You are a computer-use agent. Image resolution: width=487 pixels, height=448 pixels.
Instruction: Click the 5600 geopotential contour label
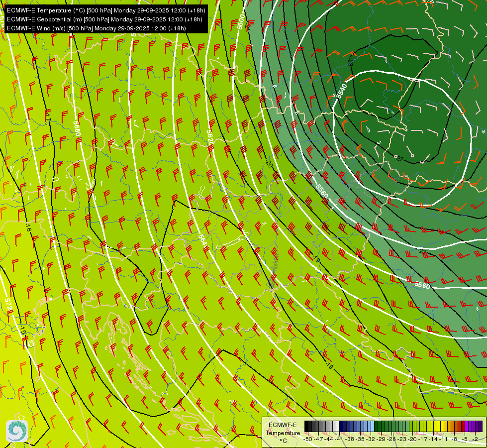[241, 22]
